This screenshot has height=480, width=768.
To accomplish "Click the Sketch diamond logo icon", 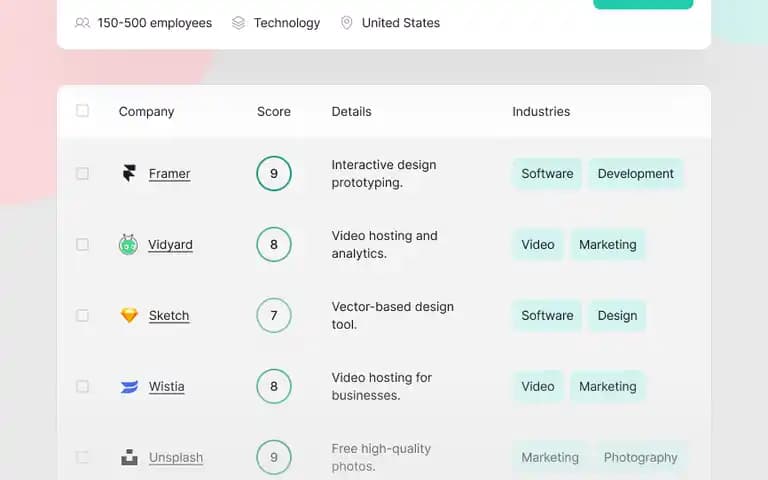I will [x=129, y=315].
